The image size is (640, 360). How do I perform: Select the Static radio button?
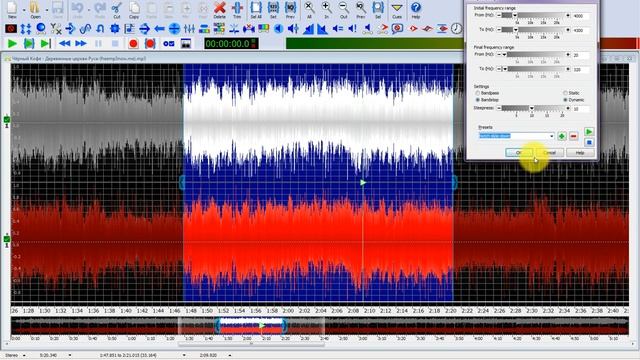coord(565,93)
